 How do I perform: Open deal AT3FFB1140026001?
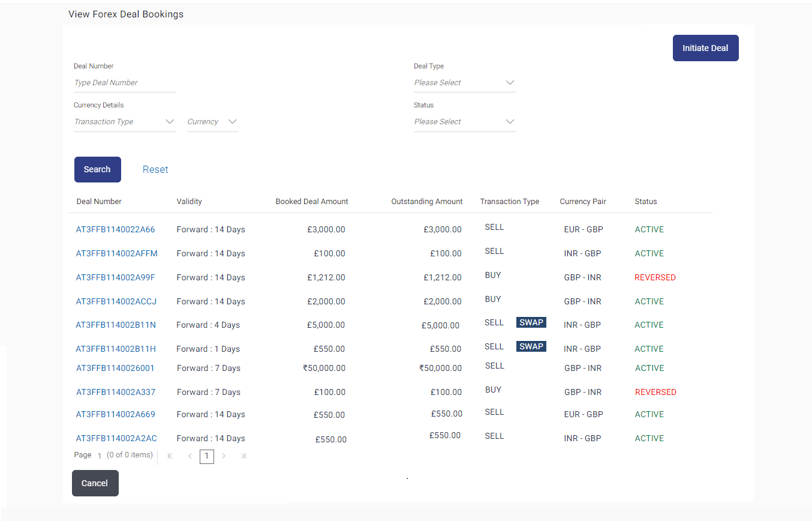coord(115,368)
